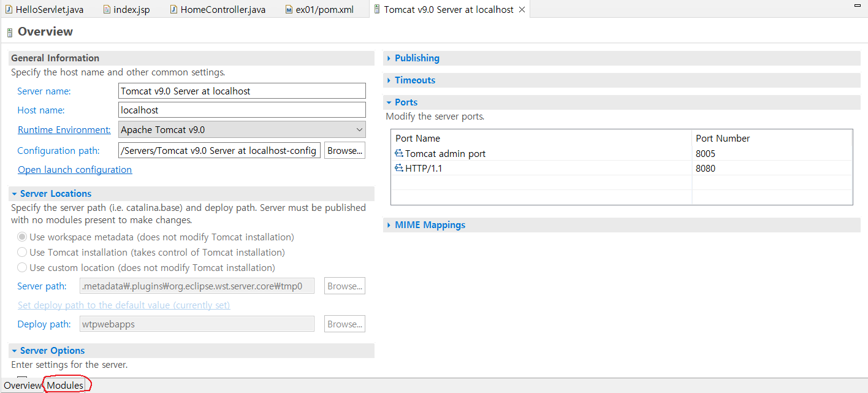This screenshot has width=868, height=393.
Task: Click the Server path field
Action: click(x=197, y=286)
